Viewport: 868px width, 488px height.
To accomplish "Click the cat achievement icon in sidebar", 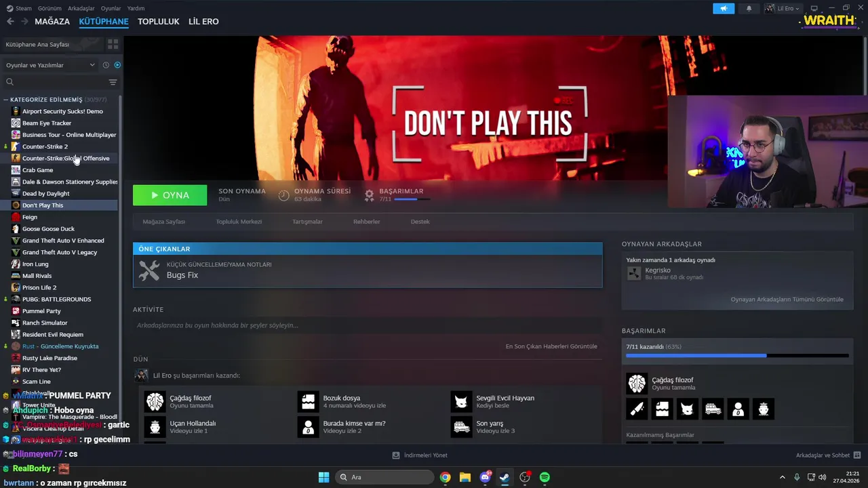I will [x=687, y=409].
